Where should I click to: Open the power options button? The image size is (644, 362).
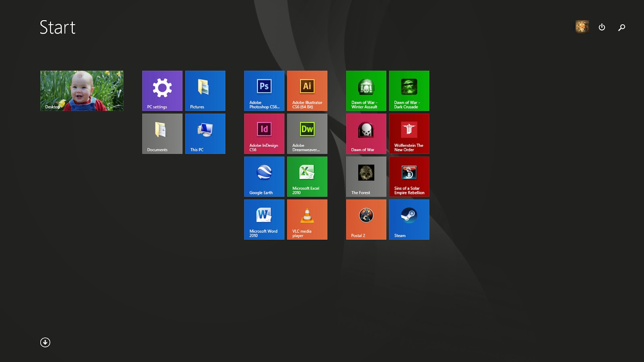[602, 27]
